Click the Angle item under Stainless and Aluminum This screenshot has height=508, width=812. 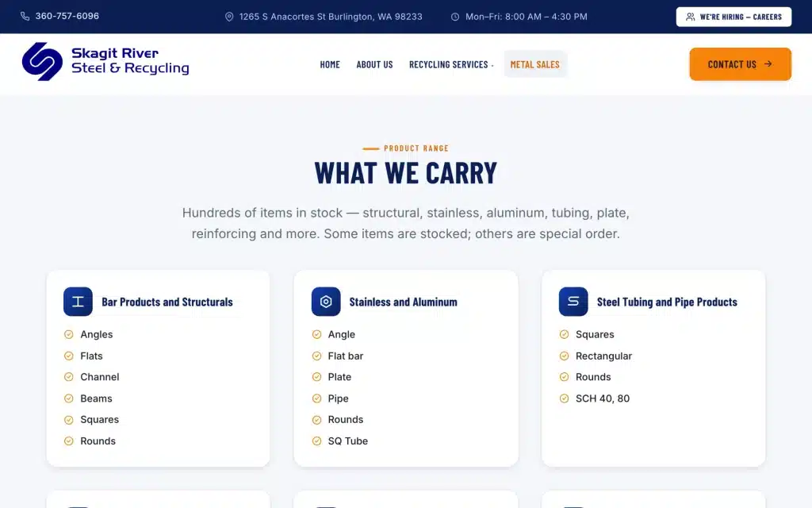coord(341,334)
